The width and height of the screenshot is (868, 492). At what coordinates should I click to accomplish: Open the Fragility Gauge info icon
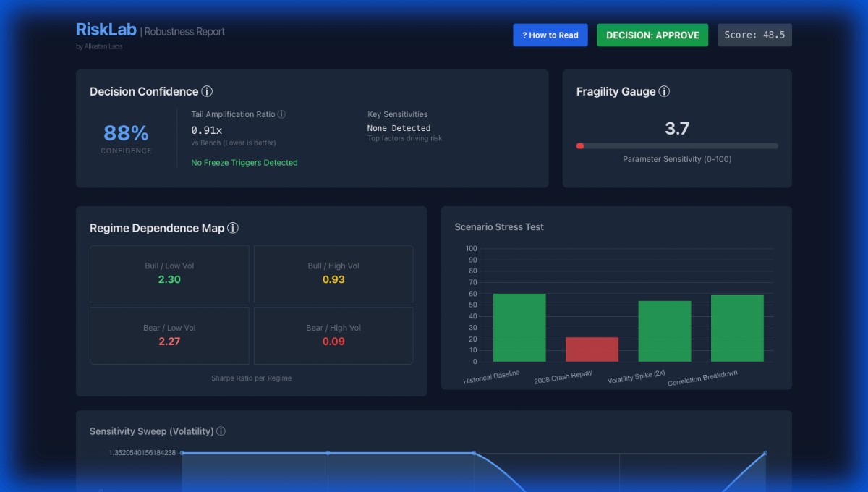tap(664, 92)
